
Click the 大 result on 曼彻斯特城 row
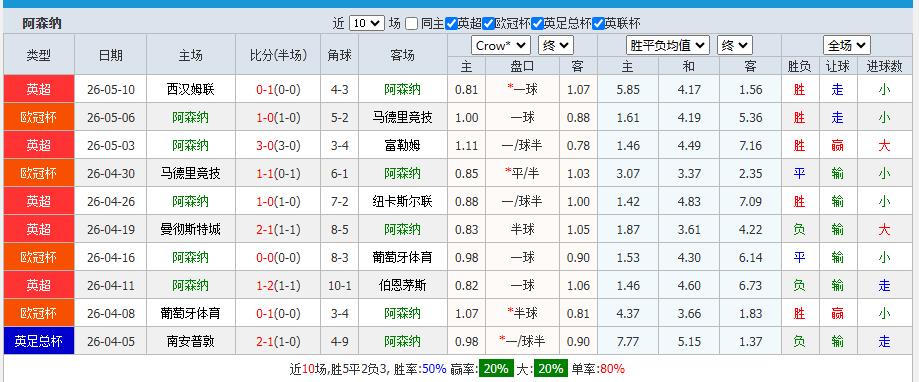coord(884,229)
